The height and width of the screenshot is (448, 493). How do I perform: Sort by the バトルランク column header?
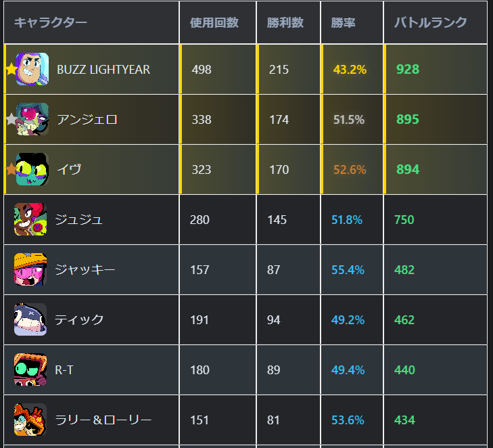(430, 22)
